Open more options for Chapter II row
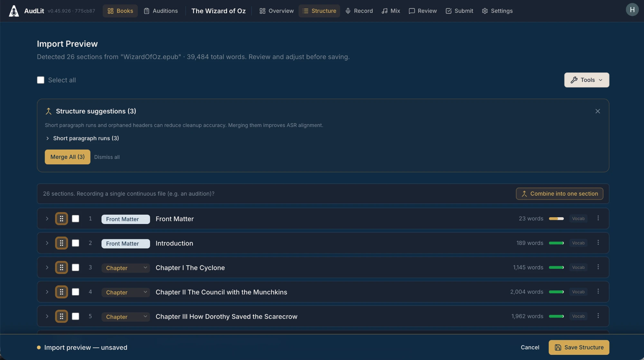 click(x=598, y=292)
